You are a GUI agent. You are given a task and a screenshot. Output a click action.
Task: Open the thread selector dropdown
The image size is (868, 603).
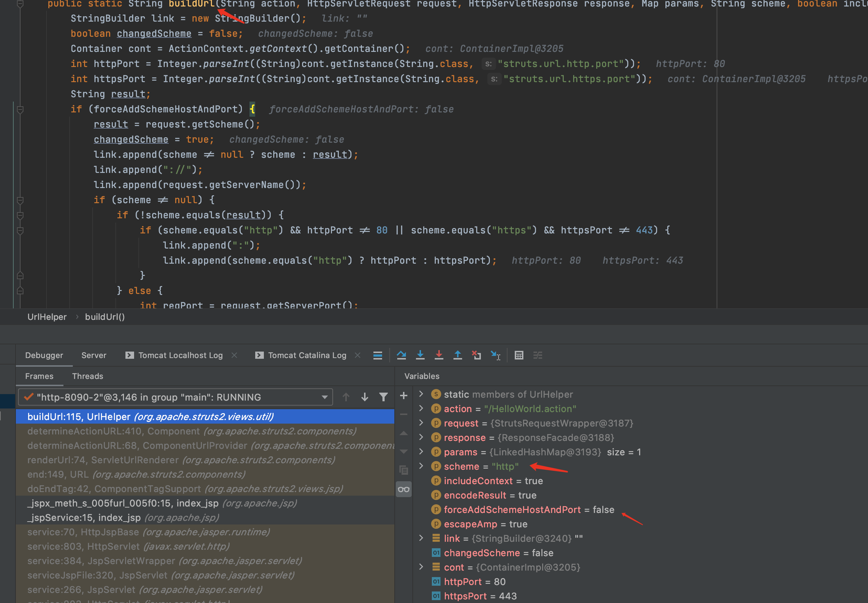click(x=176, y=397)
